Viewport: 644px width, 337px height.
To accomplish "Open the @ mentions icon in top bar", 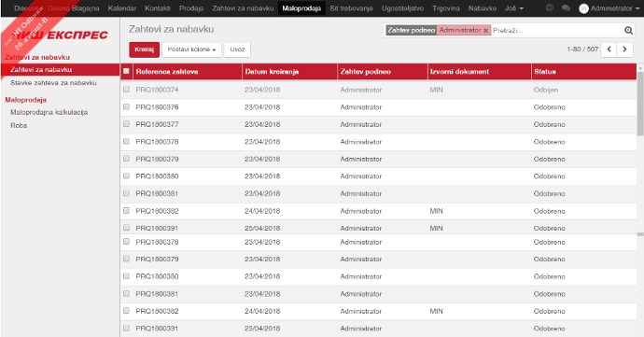I will pos(550,7).
